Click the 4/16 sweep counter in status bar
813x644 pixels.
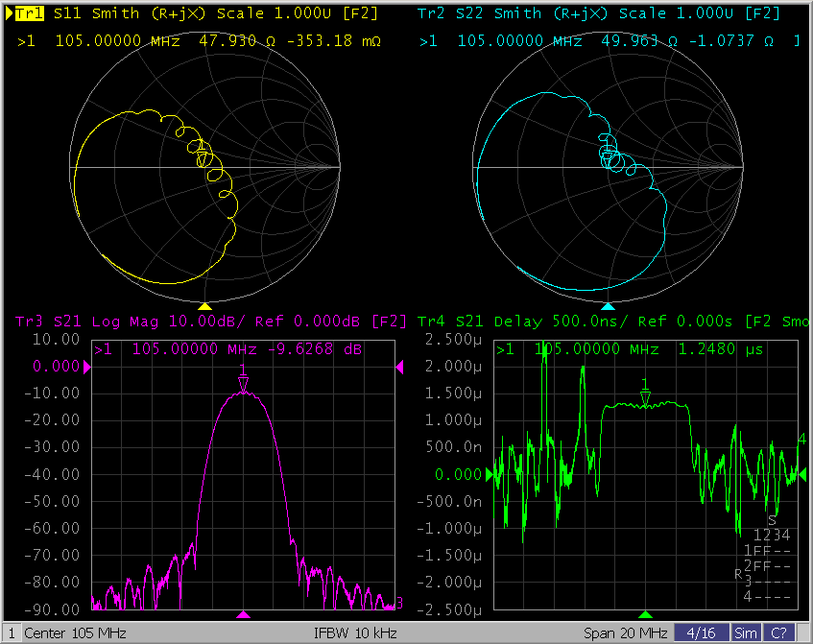pyautogui.click(x=701, y=633)
